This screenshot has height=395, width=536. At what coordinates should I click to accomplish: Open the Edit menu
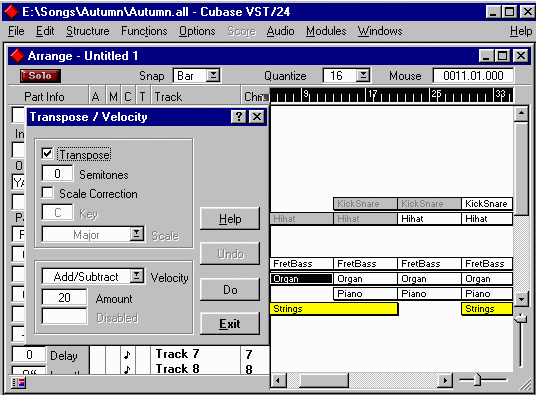(x=45, y=31)
